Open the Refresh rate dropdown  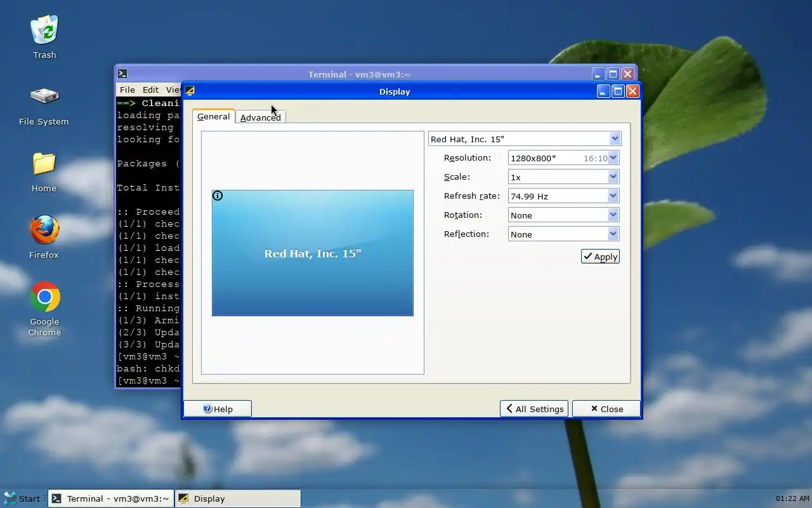click(x=563, y=196)
